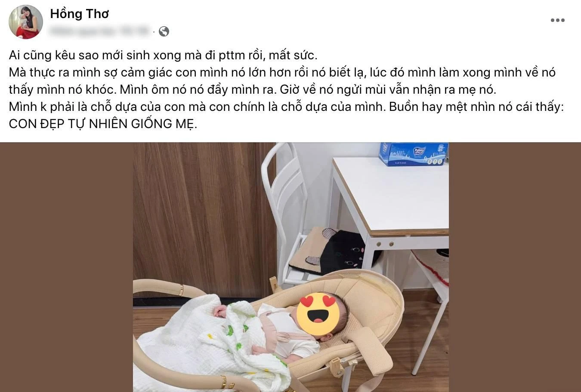Open the blurred post timestamp link
581x392 pixels.
coord(100,31)
